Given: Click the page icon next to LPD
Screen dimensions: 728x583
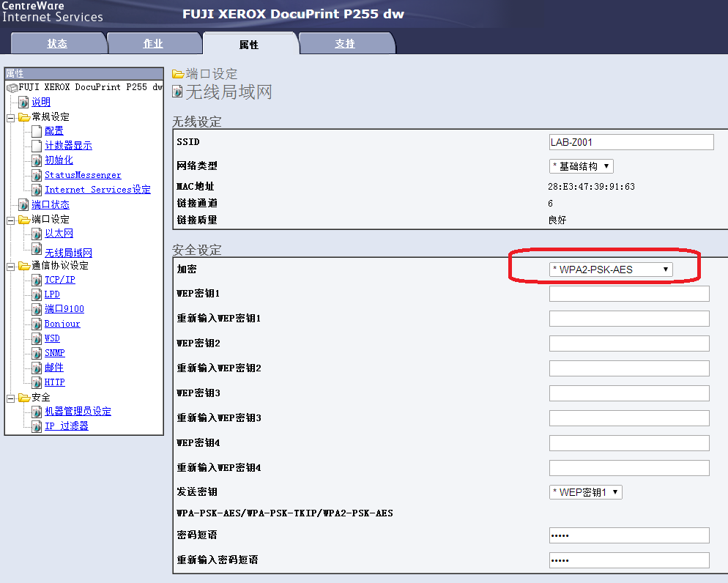Looking at the screenshot, I should 37,294.
